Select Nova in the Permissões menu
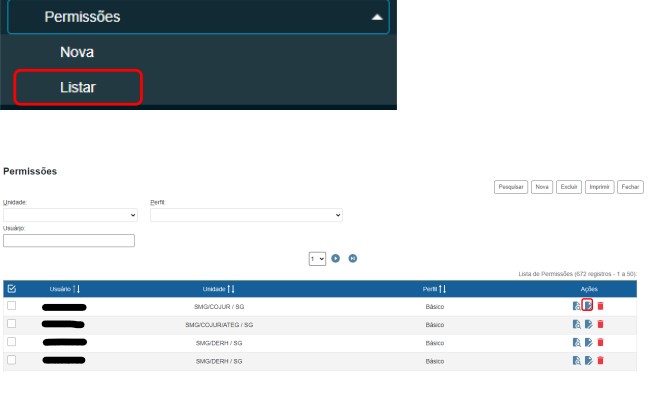The height and width of the screenshot is (410, 648). 77,51
